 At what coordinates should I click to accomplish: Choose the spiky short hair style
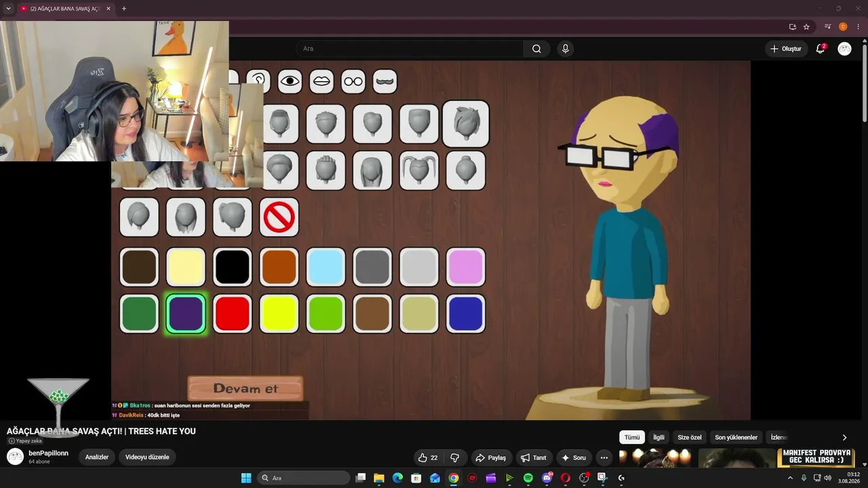click(325, 124)
